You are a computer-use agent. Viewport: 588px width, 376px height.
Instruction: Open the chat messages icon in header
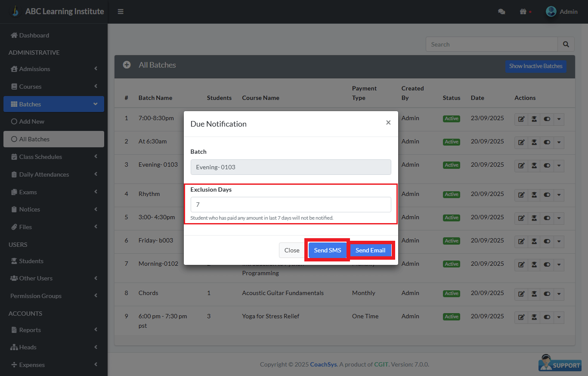(x=501, y=12)
